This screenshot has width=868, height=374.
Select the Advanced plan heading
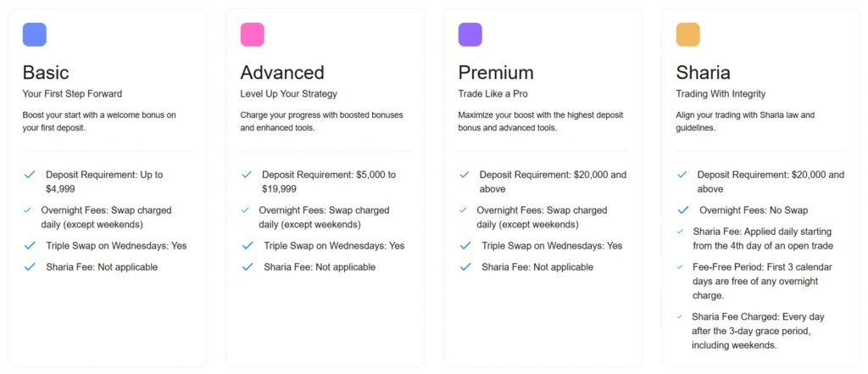(x=281, y=72)
